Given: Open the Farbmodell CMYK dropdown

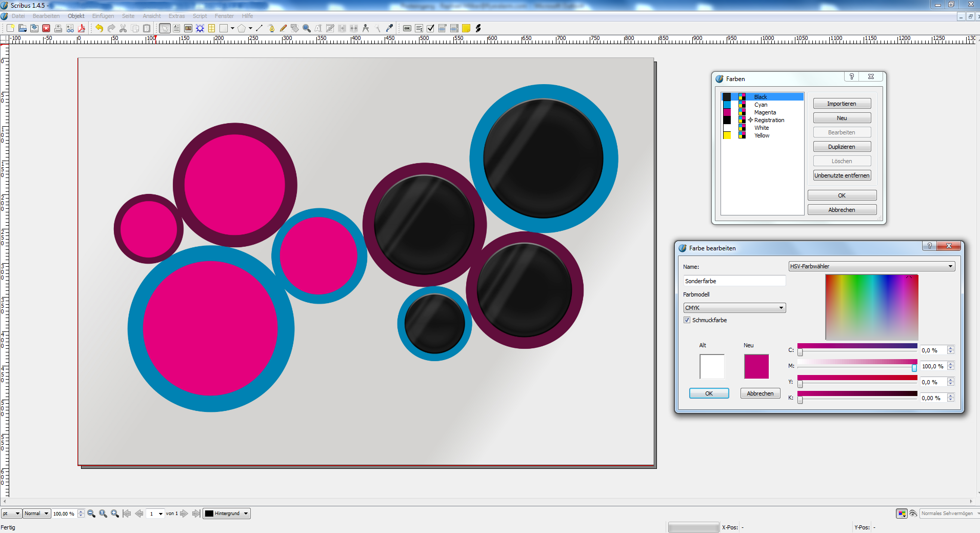Looking at the screenshot, I should tap(733, 307).
